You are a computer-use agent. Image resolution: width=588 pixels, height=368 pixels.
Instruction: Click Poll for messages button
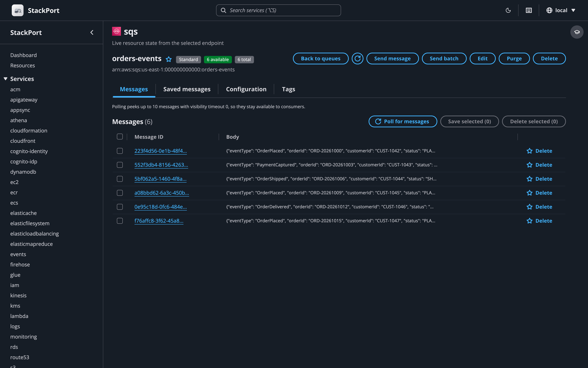coord(403,121)
